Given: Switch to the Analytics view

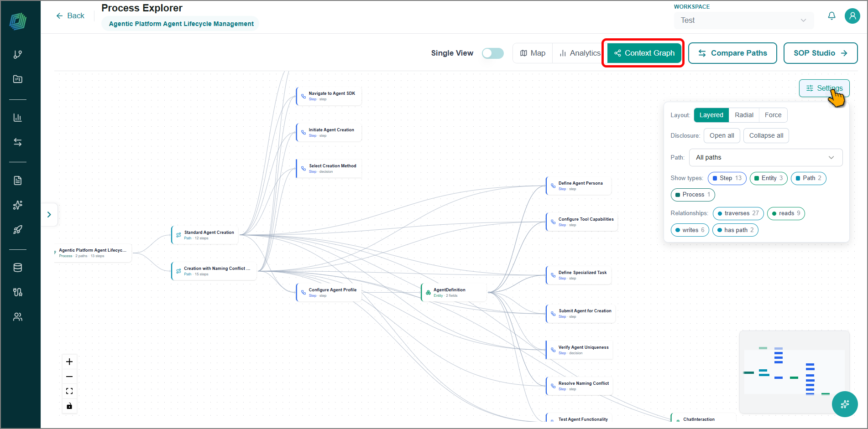Looking at the screenshot, I should pos(580,53).
